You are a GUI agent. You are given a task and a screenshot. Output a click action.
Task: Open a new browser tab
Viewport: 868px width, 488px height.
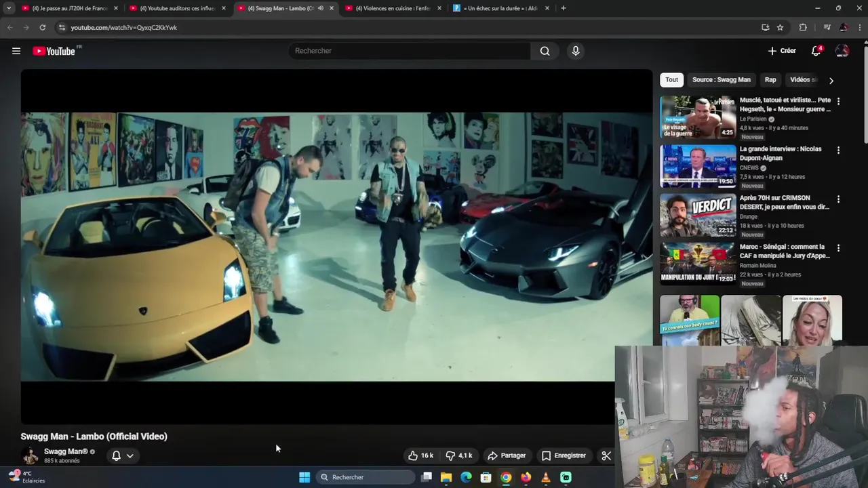(x=564, y=8)
